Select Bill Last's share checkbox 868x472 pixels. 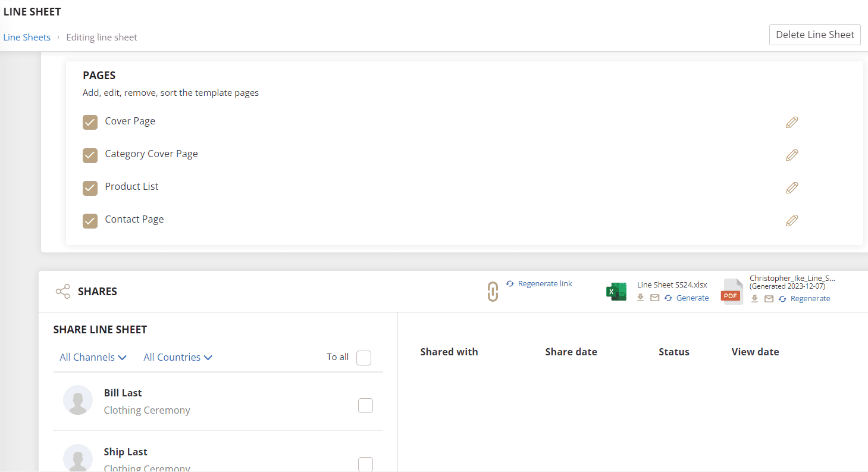coord(365,405)
